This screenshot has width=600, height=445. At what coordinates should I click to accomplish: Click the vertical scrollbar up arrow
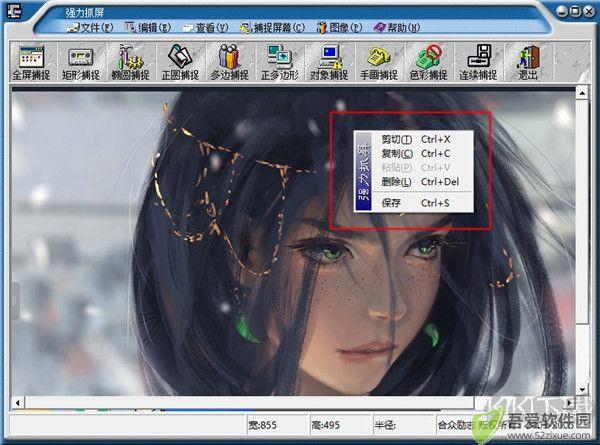[x=582, y=93]
